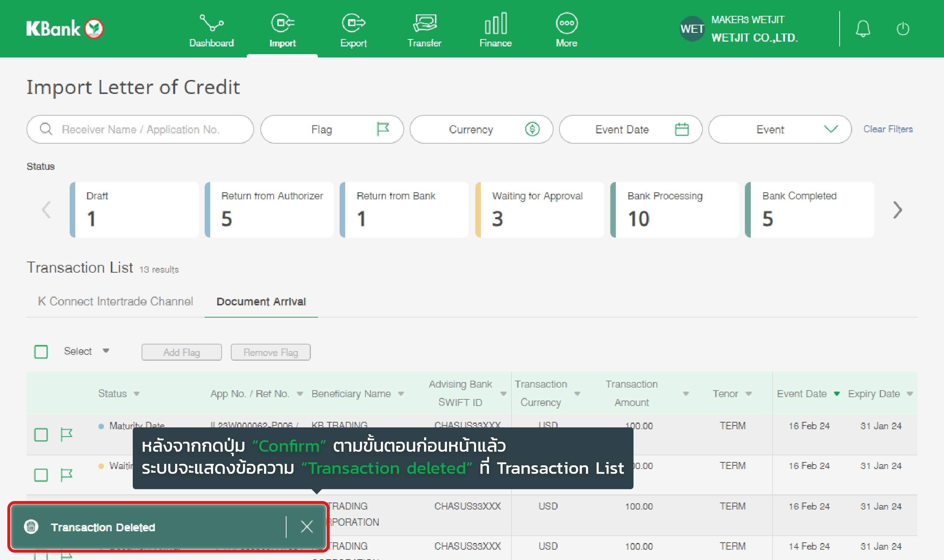Open the notifications bell

tap(863, 29)
